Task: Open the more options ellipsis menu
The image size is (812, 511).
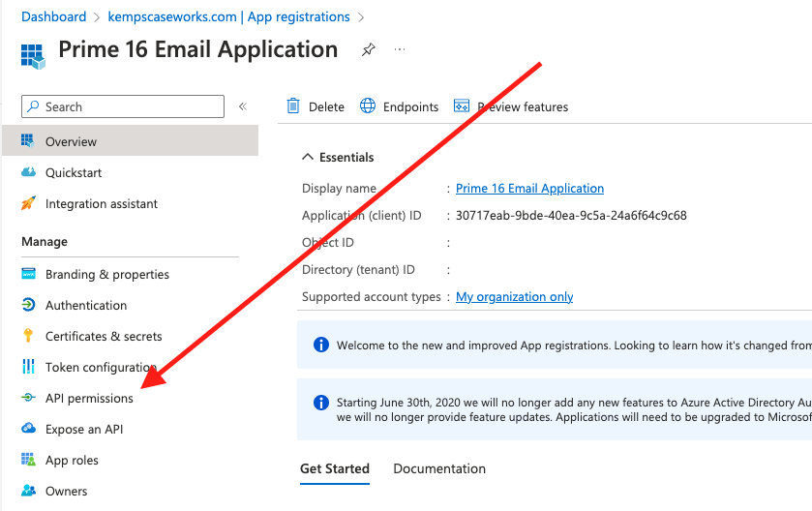Action: click(400, 49)
